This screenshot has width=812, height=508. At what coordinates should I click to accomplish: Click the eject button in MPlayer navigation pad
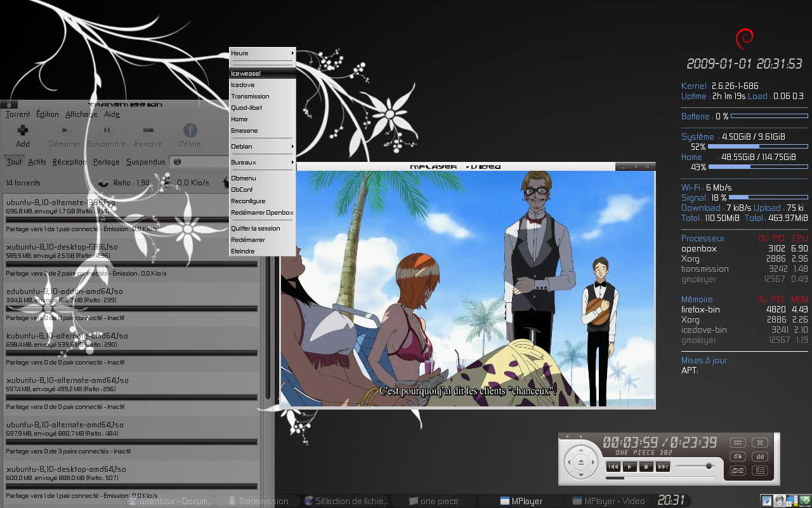pos(580,463)
